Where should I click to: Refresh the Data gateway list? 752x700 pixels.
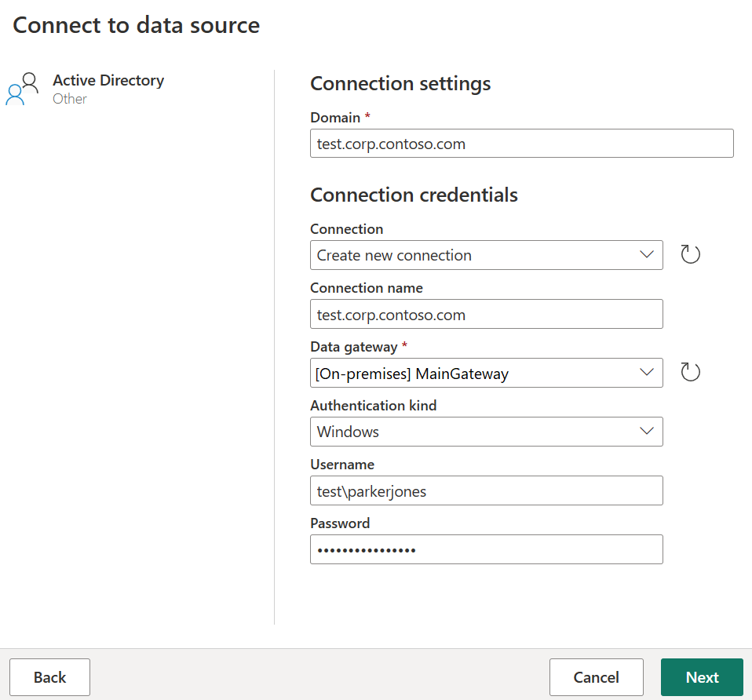coord(690,372)
